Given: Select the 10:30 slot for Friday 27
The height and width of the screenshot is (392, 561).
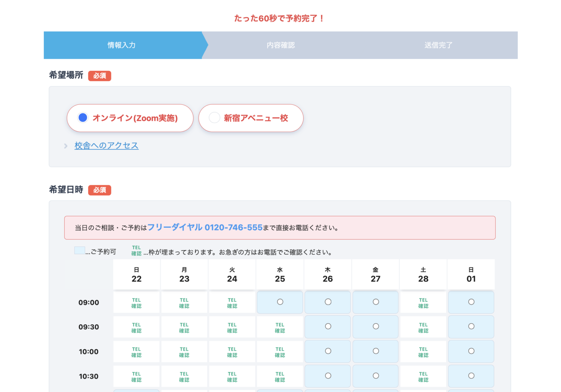Looking at the screenshot, I should [375, 376].
